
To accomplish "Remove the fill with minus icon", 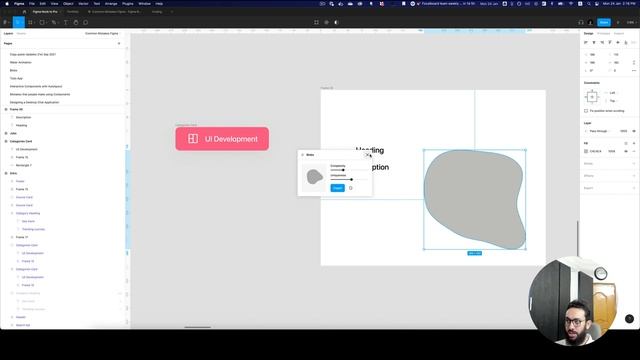I will [x=634, y=151].
